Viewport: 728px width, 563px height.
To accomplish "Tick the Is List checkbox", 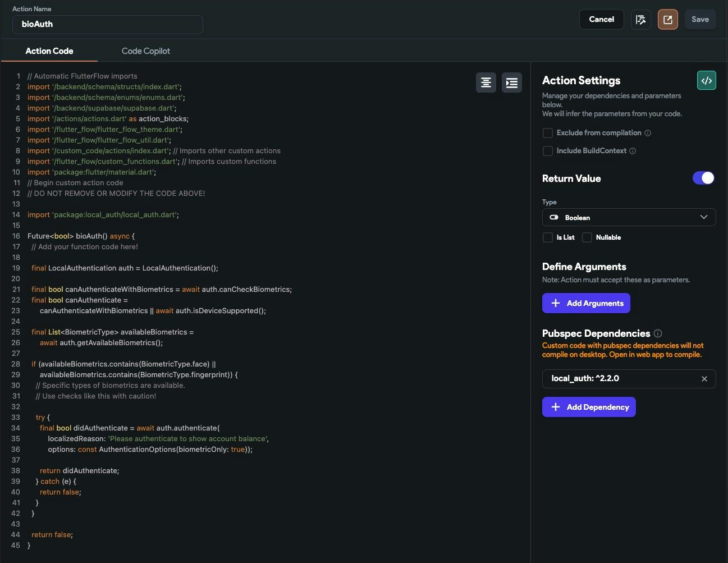I will (548, 237).
